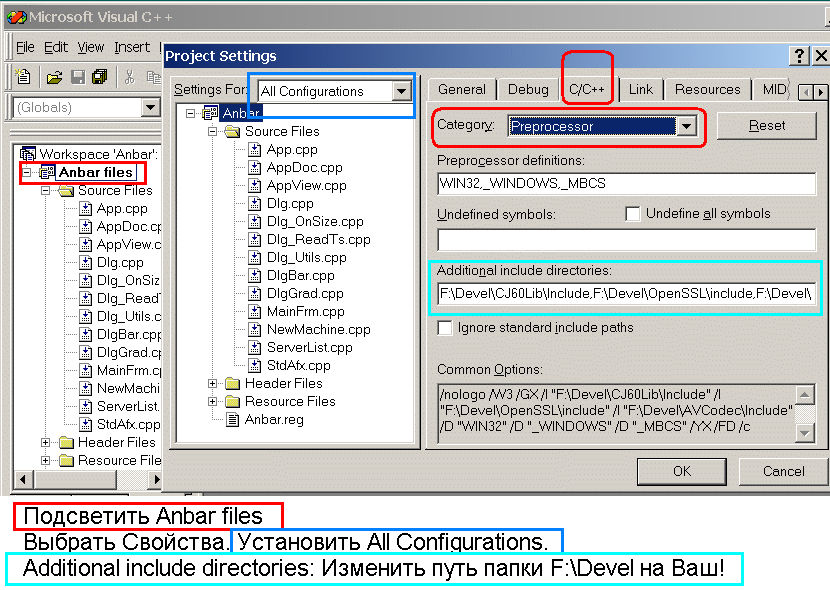This screenshot has height=590, width=830.
Task: Click the Cancel button
Action: pyautogui.click(x=783, y=471)
